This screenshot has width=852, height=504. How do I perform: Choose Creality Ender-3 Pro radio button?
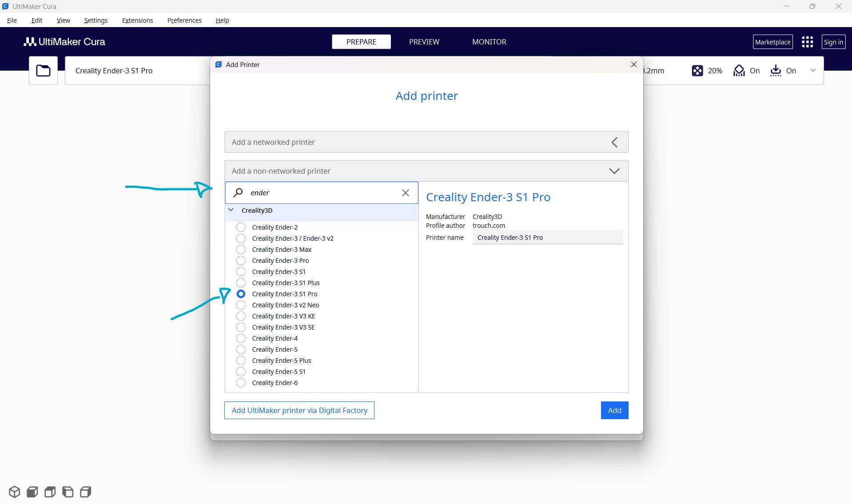click(x=241, y=261)
